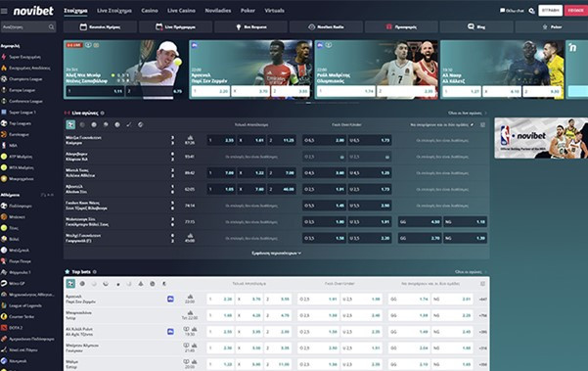Open statistics icon for first live match
The width and height of the screenshot is (588, 371).
pos(190,138)
